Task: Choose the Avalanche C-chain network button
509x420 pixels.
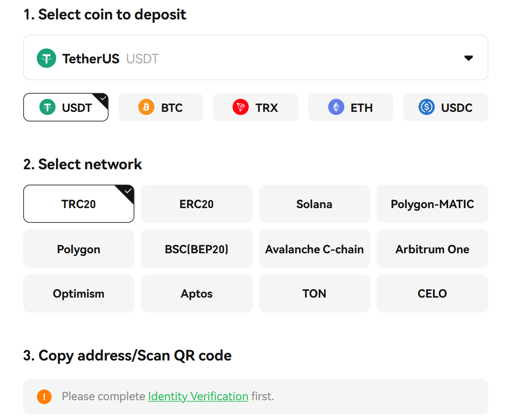Action: coord(314,249)
